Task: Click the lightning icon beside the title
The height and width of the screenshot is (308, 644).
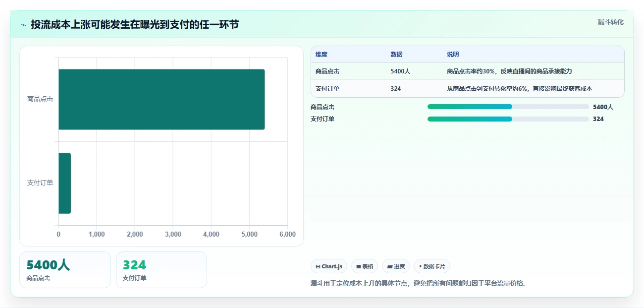Action: pyautogui.click(x=23, y=25)
